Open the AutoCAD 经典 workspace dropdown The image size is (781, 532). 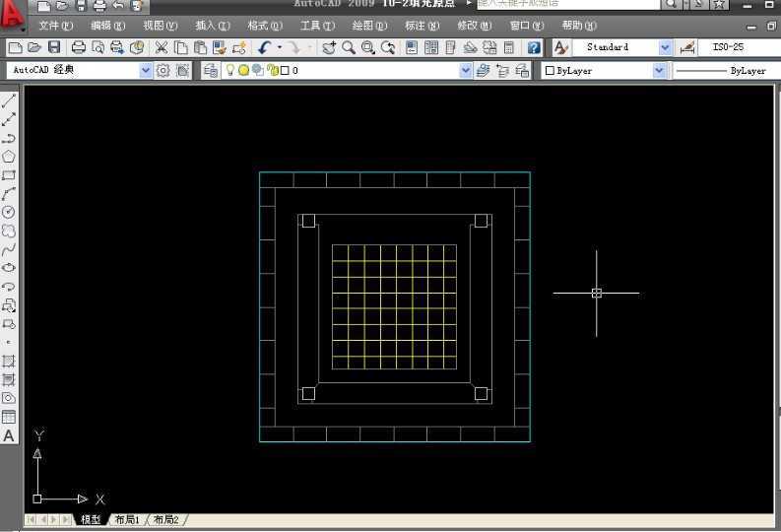145,71
